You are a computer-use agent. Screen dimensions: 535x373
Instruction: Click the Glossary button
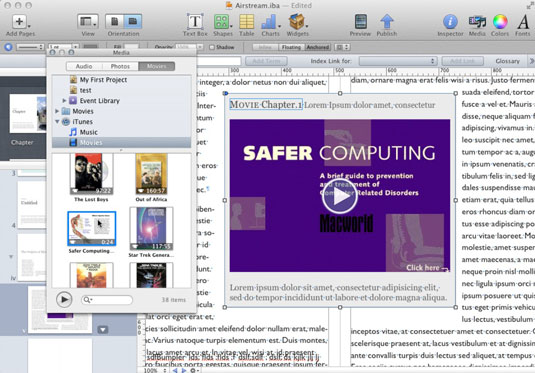coord(507,61)
